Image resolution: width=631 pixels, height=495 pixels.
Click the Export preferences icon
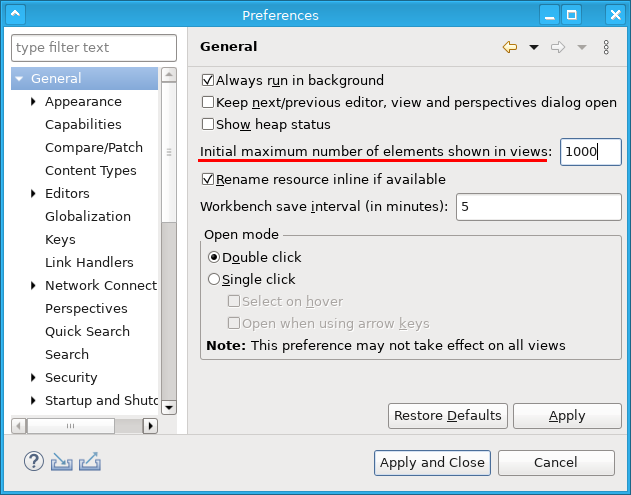90,462
